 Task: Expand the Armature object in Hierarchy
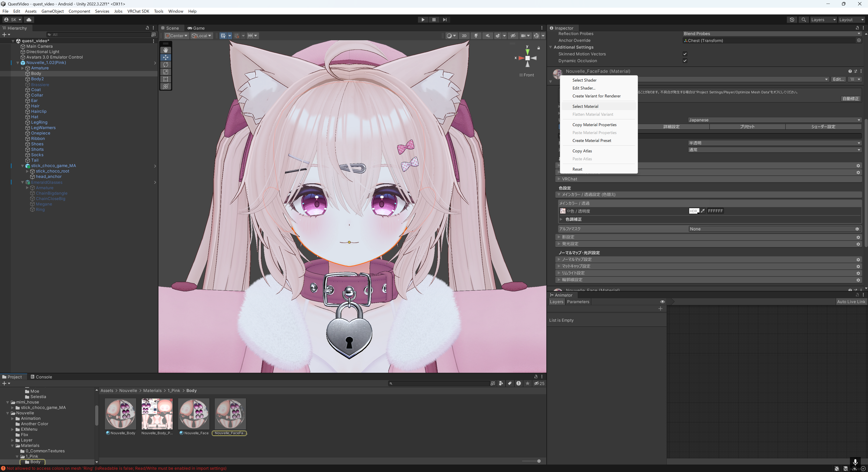(x=23, y=68)
